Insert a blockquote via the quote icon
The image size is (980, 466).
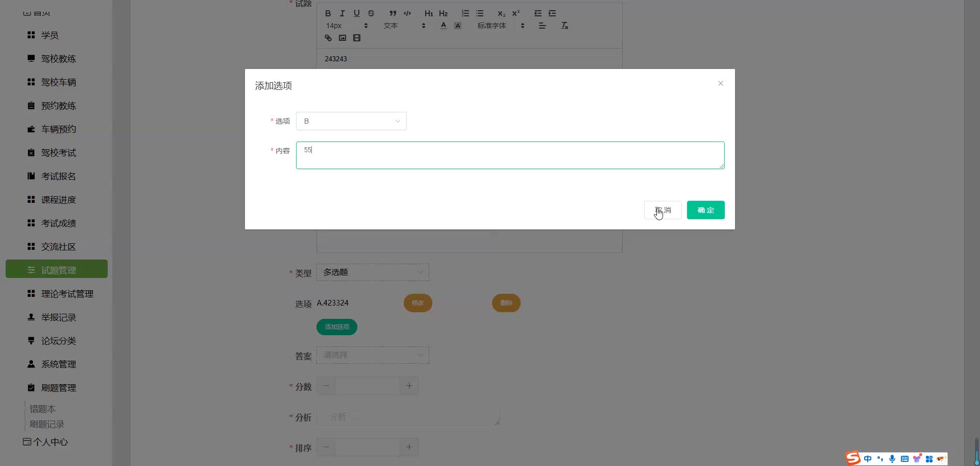(393, 13)
